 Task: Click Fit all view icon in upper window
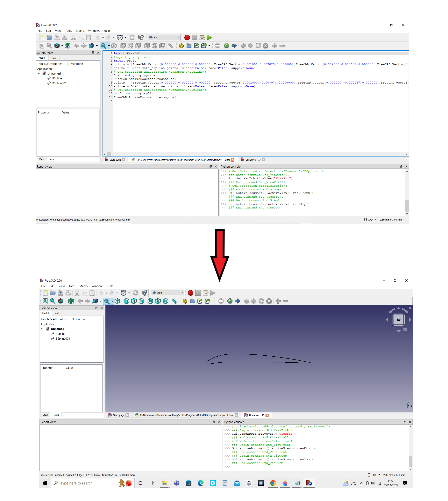[x=42, y=46]
